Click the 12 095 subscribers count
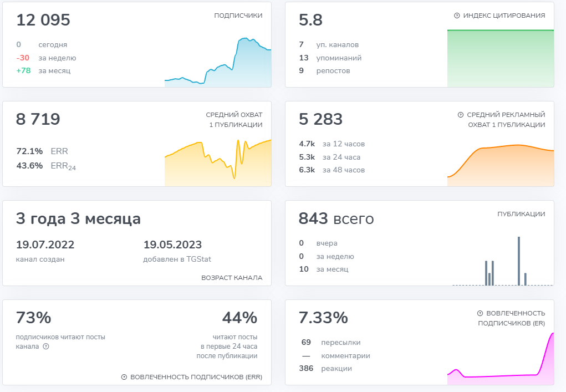Image resolution: width=566 pixels, height=392 pixels. pos(43,20)
